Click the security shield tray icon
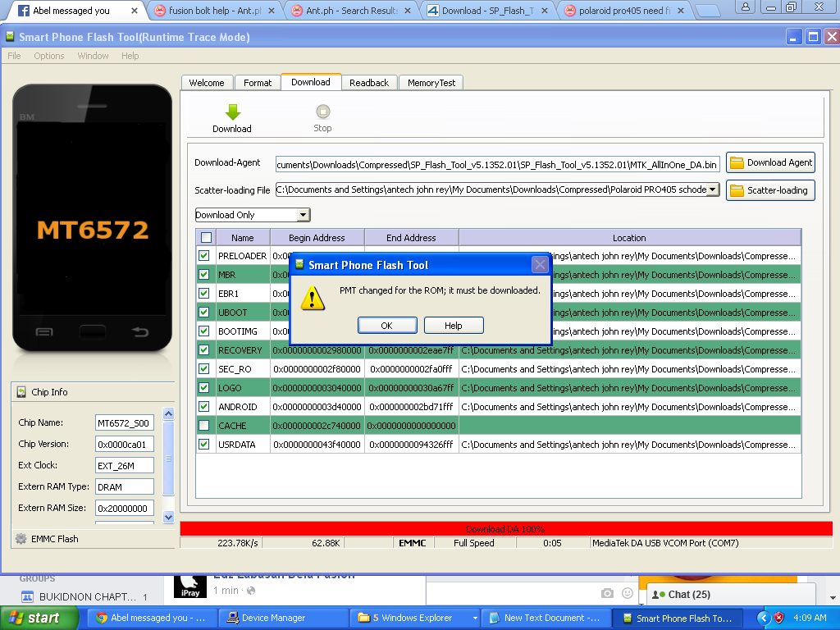Screen dimensions: 840x630 779,618
